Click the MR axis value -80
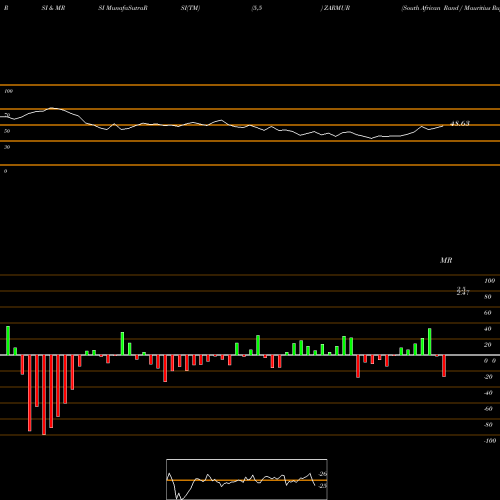The height and width of the screenshot is (500, 500). point(488,425)
